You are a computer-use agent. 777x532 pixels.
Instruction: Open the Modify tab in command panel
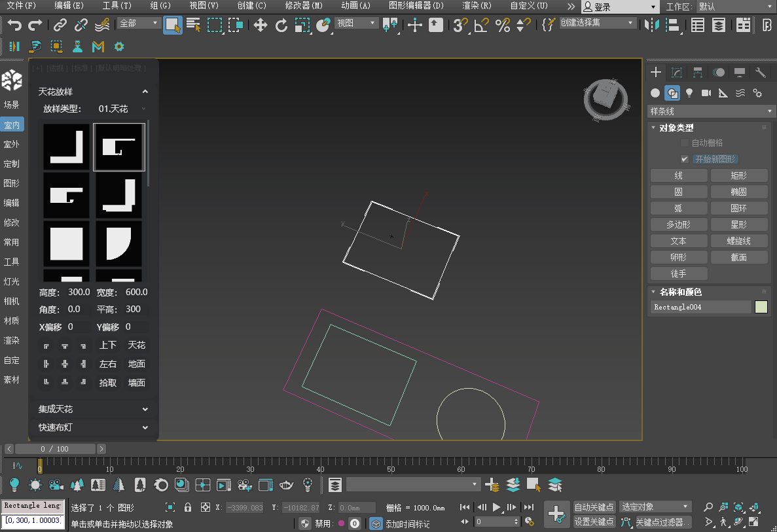pos(676,73)
